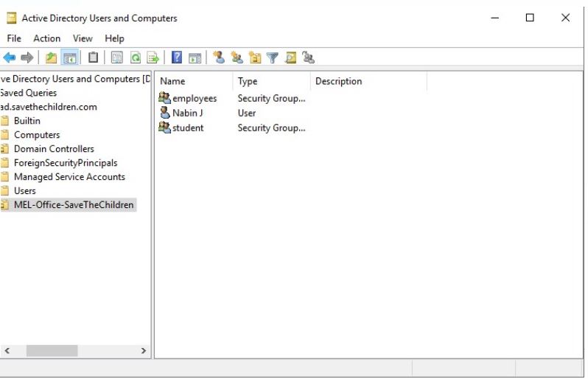This screenshot has width=588, height=379.
Task: Open Help via the blue question mark icon
Action: [x=177, y=58]
